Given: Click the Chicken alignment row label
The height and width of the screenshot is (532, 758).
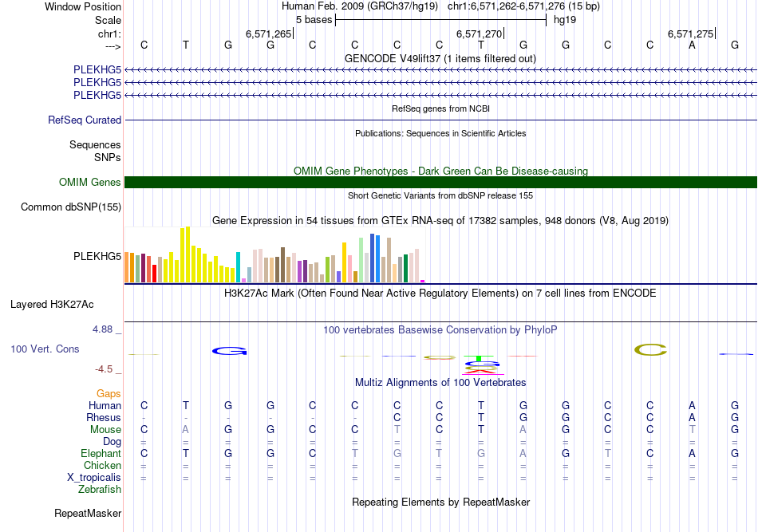Looking at the screenshot, I should (x=102, y=465).
